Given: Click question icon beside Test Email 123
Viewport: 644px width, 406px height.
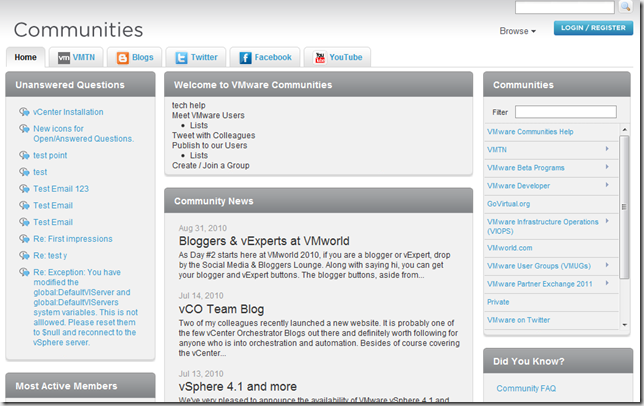Looking at the screenshot, I should coord(24,188).
